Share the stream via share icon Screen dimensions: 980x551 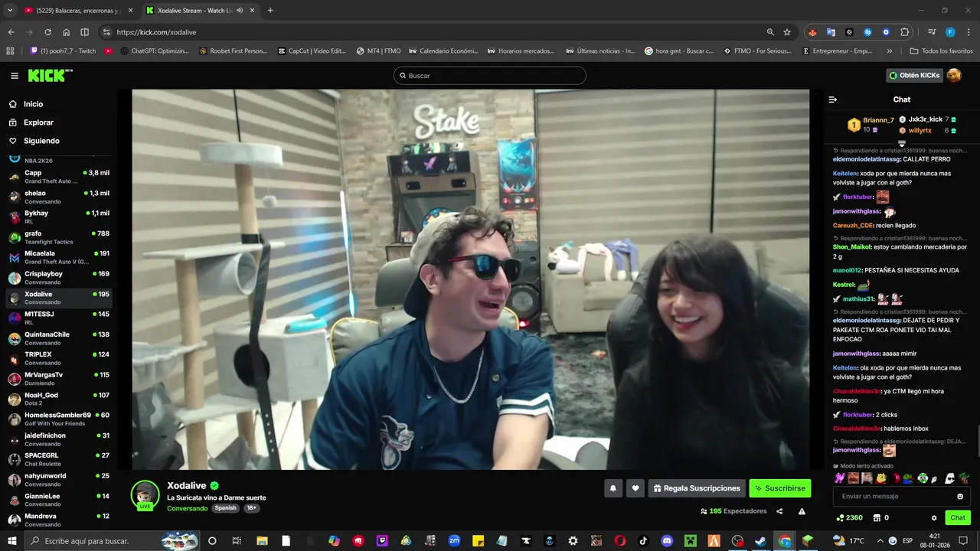tap(779, 511)
